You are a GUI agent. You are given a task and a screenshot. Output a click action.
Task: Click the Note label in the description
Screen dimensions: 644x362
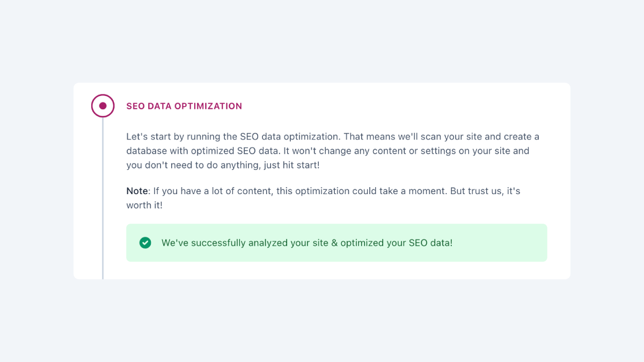(x=136, y=190)
